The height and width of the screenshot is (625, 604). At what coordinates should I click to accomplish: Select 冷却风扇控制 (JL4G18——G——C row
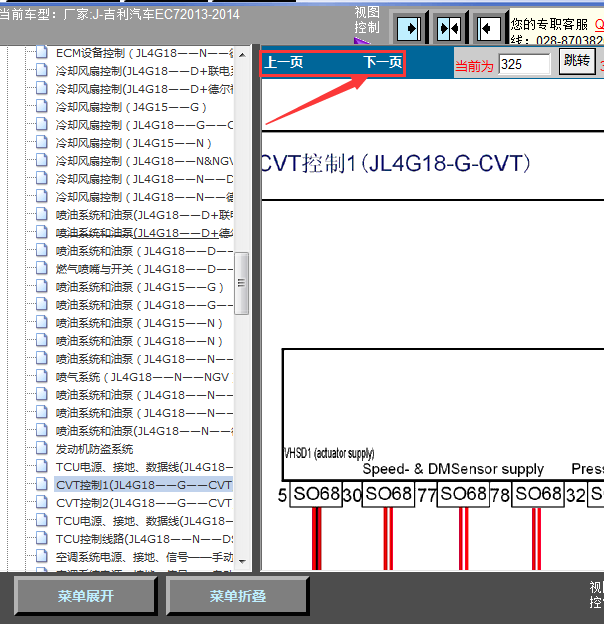144,125
